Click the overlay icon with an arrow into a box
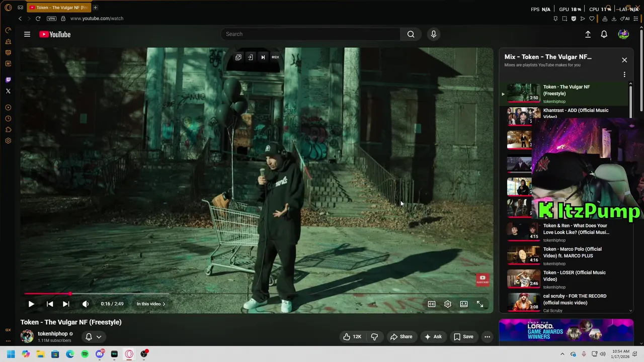 point(250,57)
